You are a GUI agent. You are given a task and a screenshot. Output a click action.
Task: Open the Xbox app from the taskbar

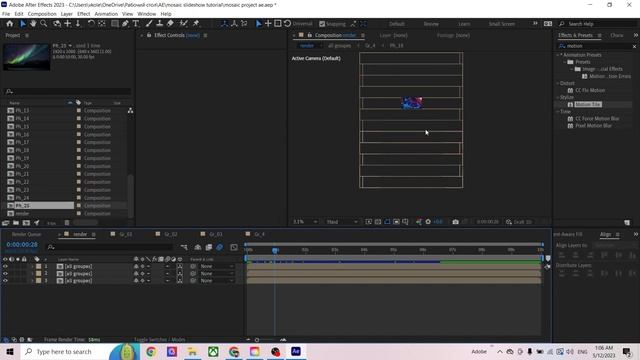[213, 351]
